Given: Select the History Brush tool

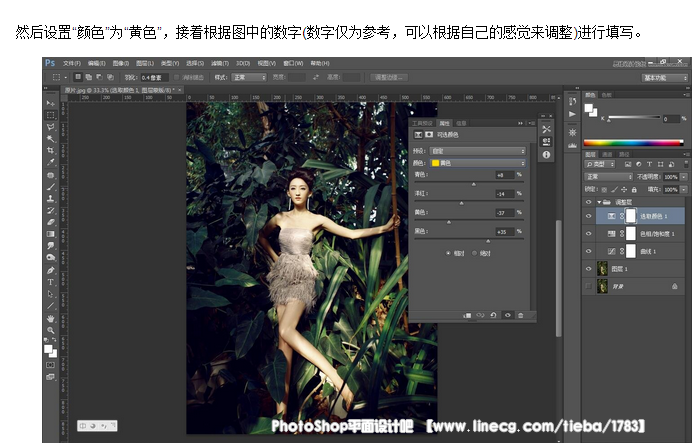Looking at the screenshot, I should (51, 210).
